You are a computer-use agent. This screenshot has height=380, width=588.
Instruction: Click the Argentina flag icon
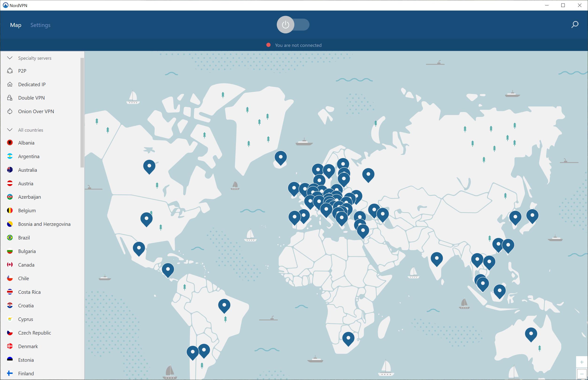coord(10,156)
